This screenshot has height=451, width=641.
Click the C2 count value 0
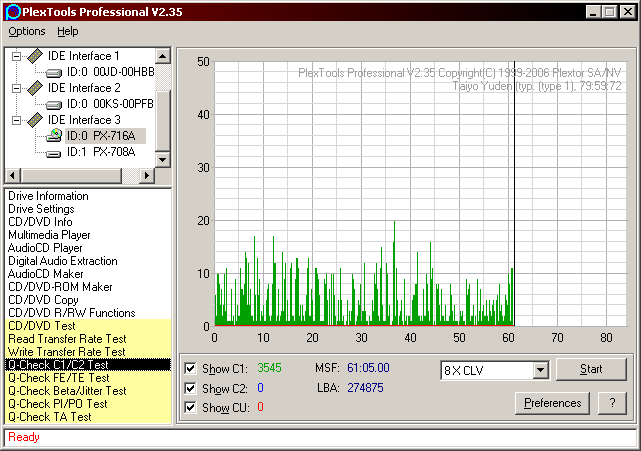(x=260, y=388)
